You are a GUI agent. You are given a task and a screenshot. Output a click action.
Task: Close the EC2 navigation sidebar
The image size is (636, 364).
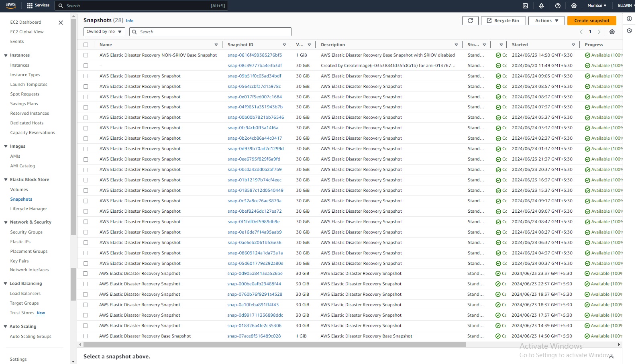click(x=61, y=22)
